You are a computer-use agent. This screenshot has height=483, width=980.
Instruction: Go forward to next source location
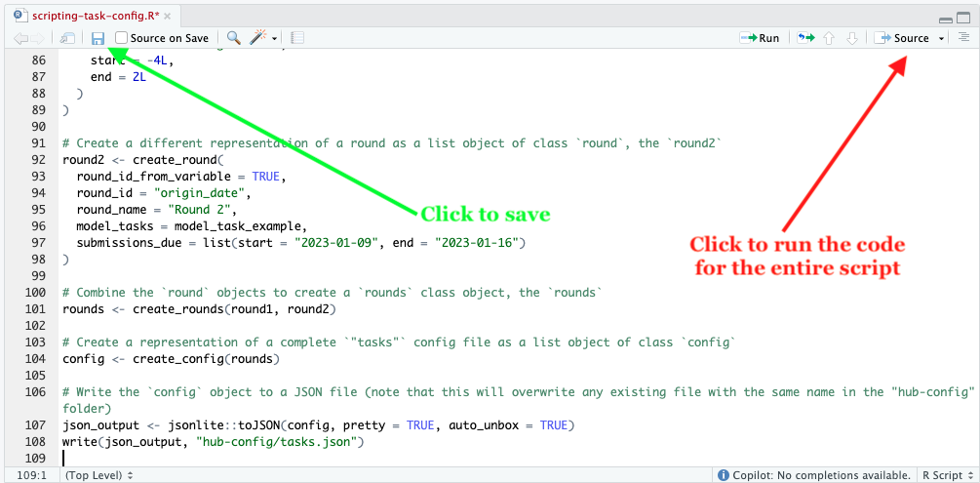pyautogui.click(x=37, y=38)
